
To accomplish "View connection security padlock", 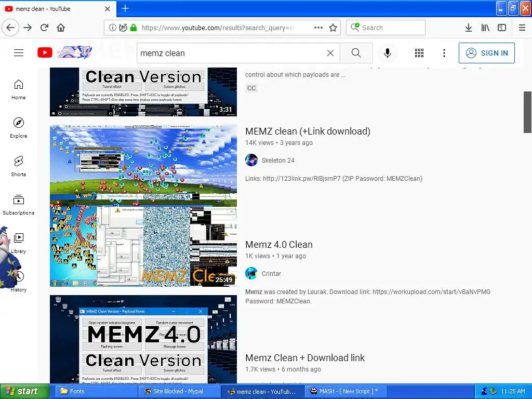I will coord(134,28).
